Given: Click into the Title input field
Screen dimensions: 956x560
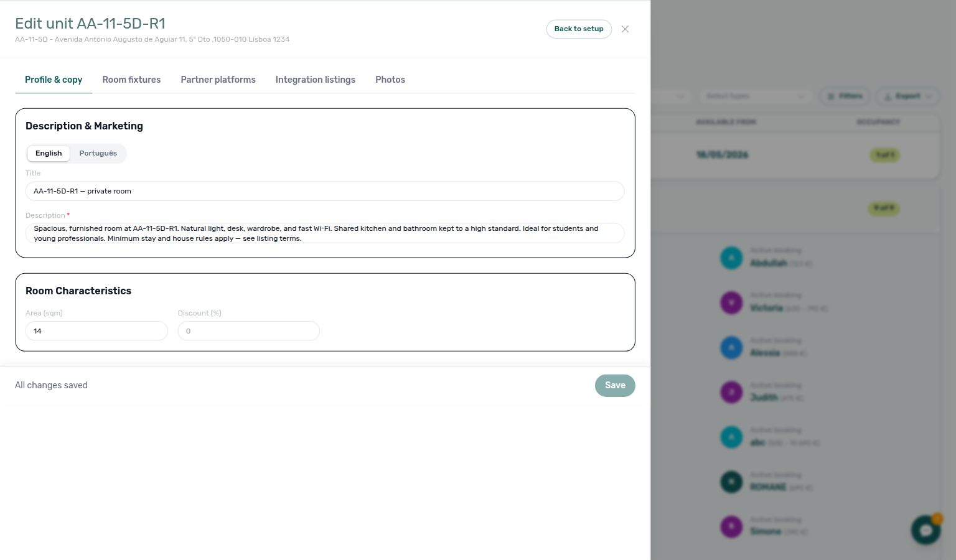Looking at the screenshot, I should coord(325,191).
